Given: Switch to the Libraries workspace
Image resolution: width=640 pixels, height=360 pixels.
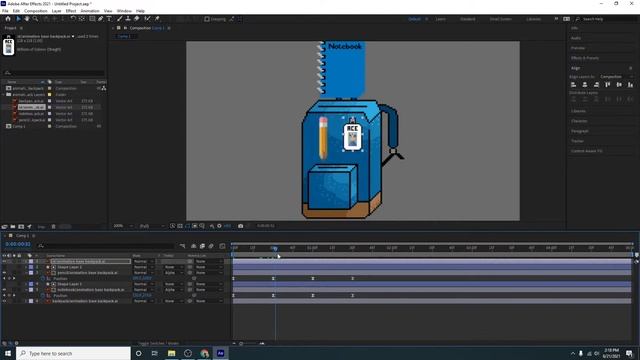Looking at the screenshot, I should [x=533, y=19].
